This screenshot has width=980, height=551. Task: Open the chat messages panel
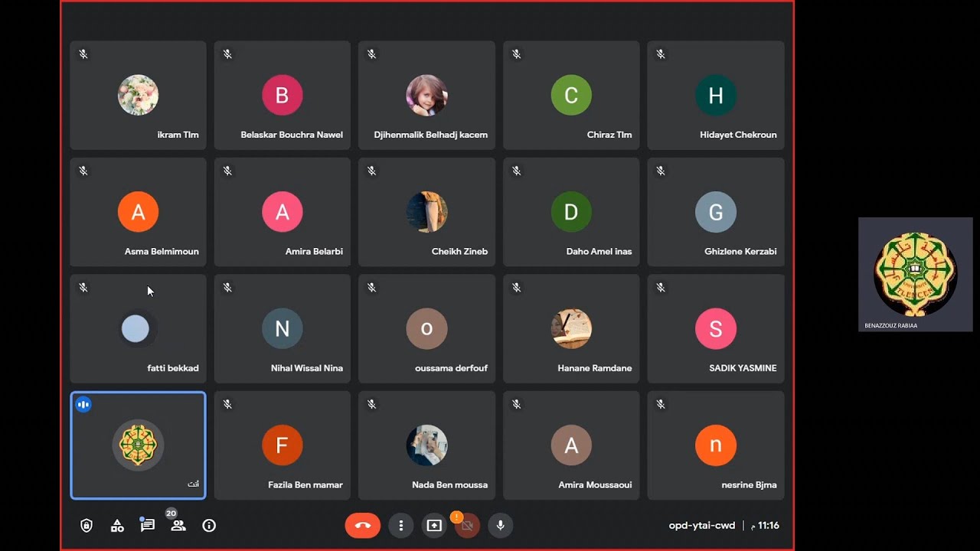pyautogui.click(x=148, y=526)
